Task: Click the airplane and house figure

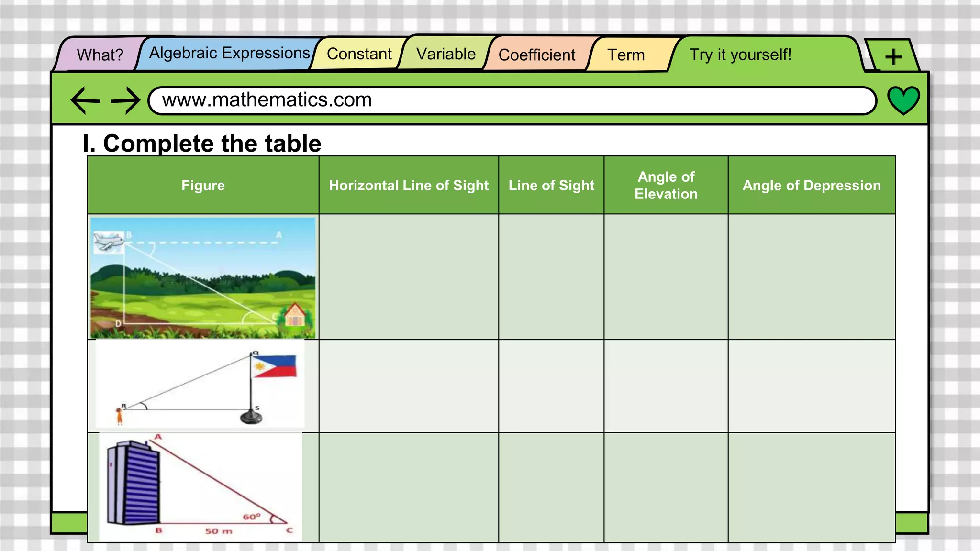Action: (203, 277)
